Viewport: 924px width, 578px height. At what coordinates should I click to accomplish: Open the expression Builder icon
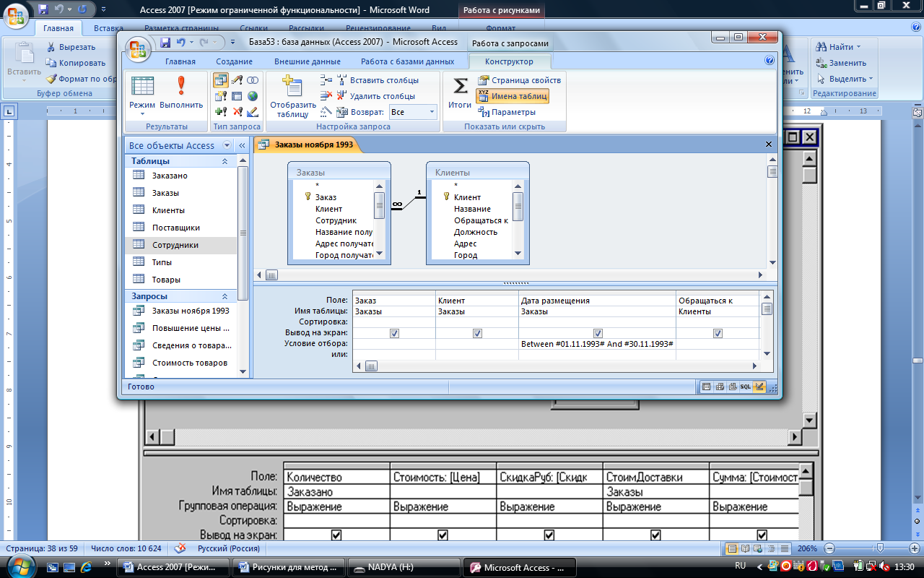click(326, 111)
